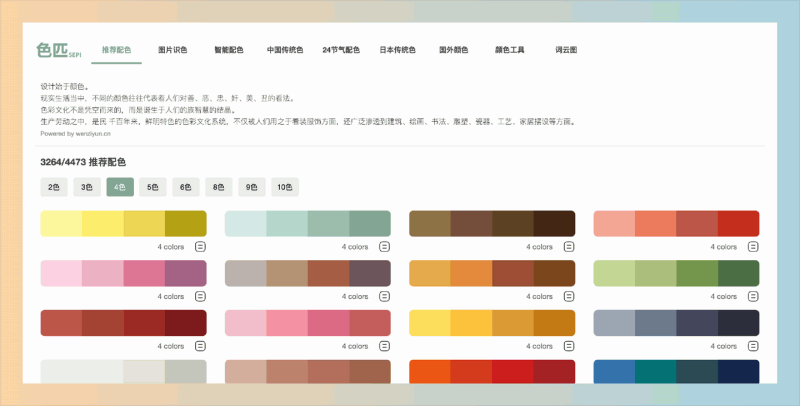Pick the light slate gray swatch in the gray-navy palette

[614, 323]
